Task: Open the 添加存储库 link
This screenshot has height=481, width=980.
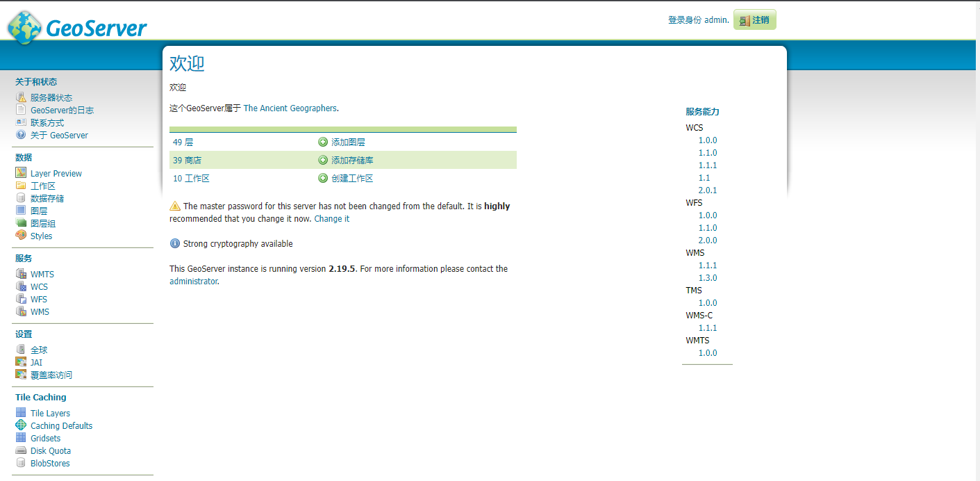Action: tap(352, 160)
